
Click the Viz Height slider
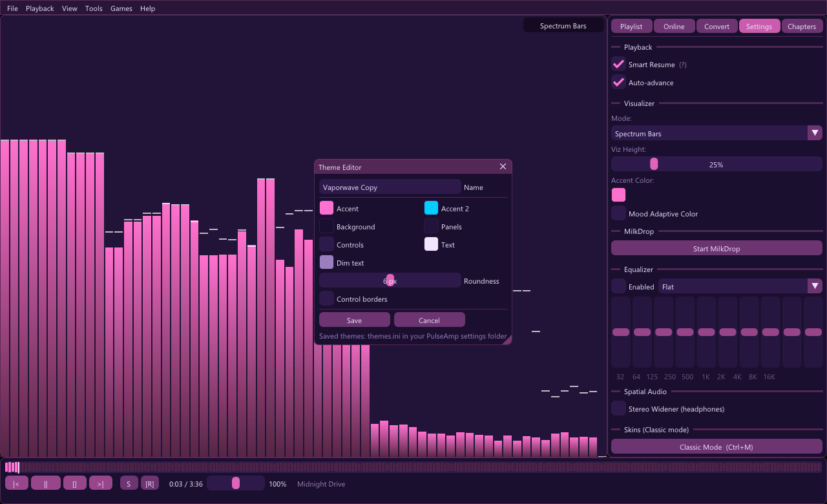(717, 164)
